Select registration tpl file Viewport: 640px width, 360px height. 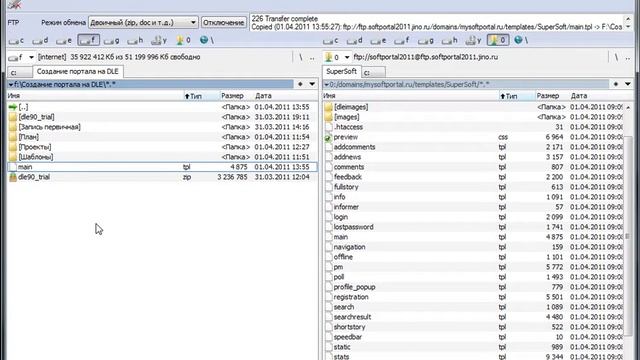coord(473,297)
